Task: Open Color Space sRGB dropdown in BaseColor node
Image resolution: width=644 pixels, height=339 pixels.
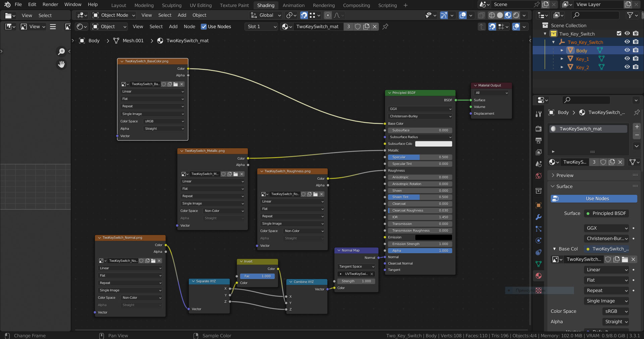Action: click(x=164, y=121)
